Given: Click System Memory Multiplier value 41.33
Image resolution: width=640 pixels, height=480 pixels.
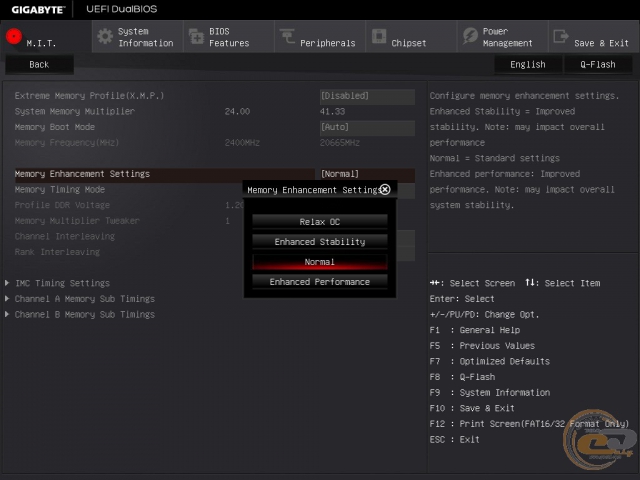Looking at the screenshot, I should click(x=333, y=111).
